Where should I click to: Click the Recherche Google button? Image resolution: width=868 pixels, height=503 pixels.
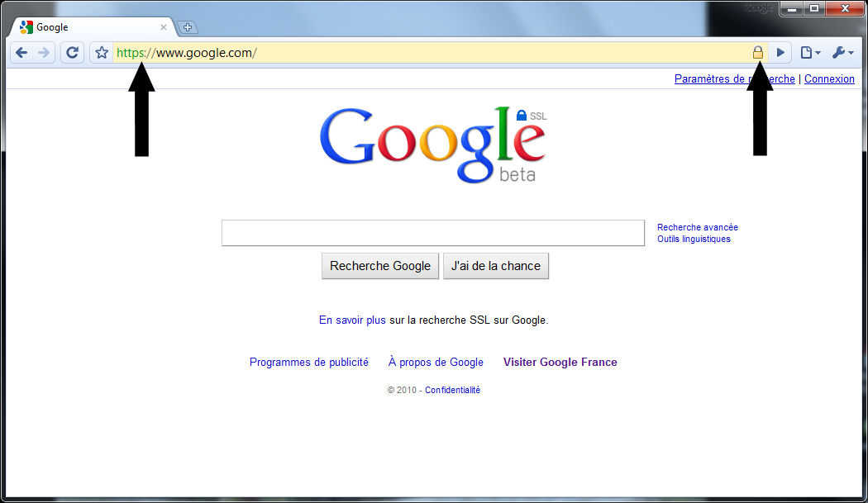coord(379,266)
